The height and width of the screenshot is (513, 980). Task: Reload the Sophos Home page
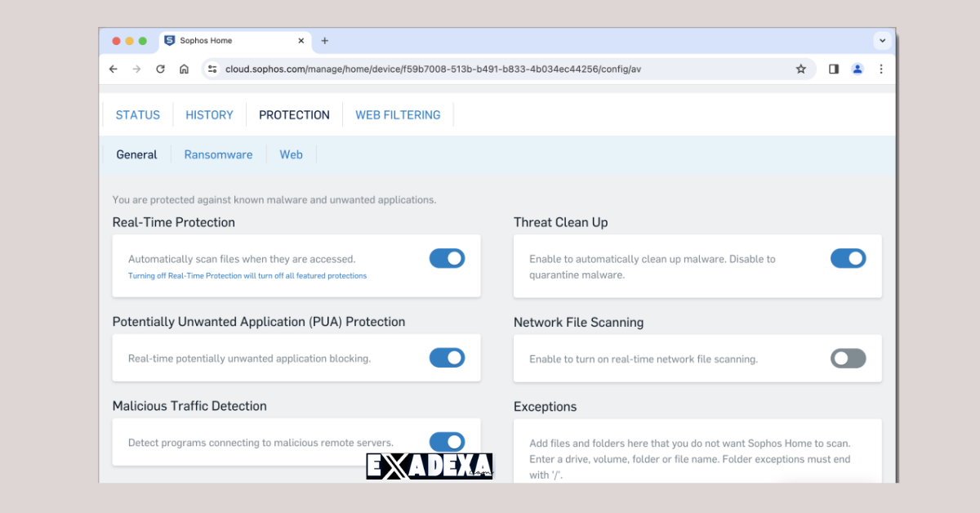coord(160,69)
